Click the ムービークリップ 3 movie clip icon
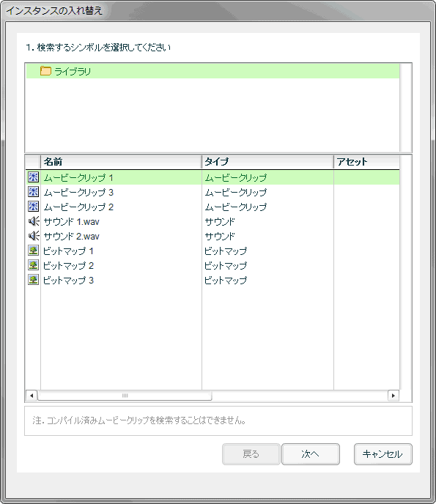 34,192
